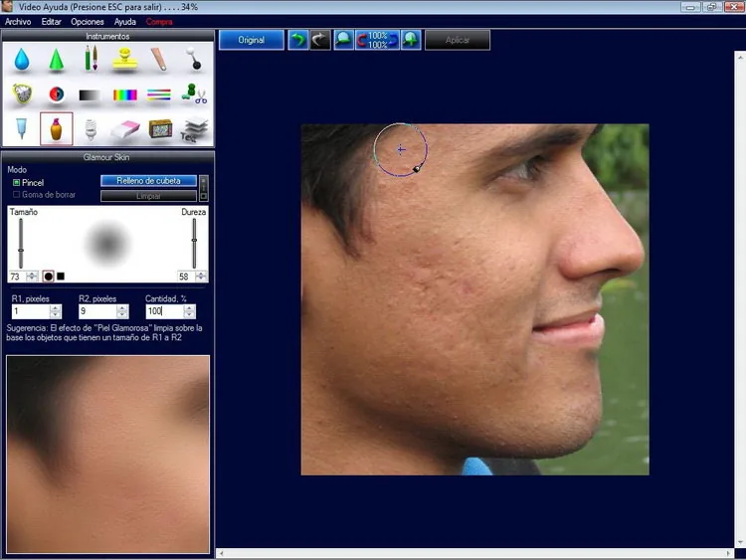Select the red eye correction tool
Screen dimensions: 746x560
click(x=56, y=94)
